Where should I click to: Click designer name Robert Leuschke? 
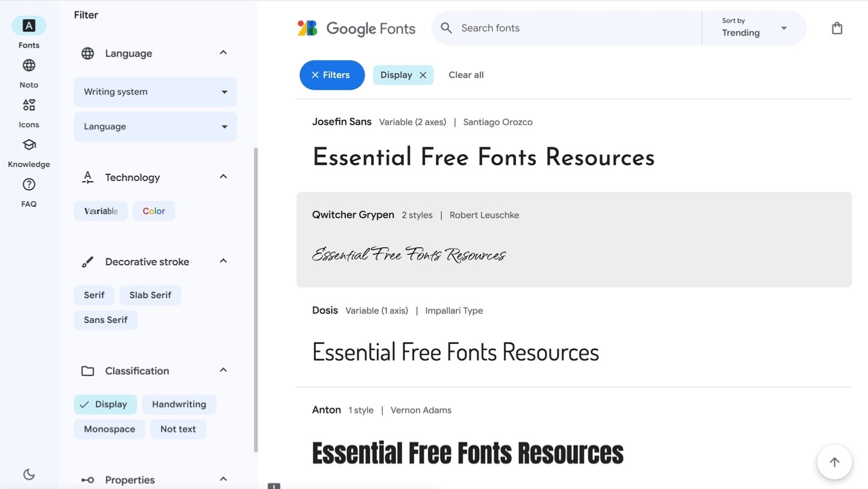click(x=484, y=215)
